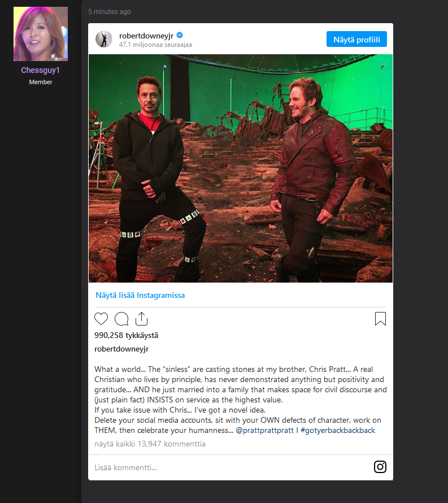This screenshot has height=503, width=448.
Task: Like the post with the heart icon
Action: pos(101,319)
